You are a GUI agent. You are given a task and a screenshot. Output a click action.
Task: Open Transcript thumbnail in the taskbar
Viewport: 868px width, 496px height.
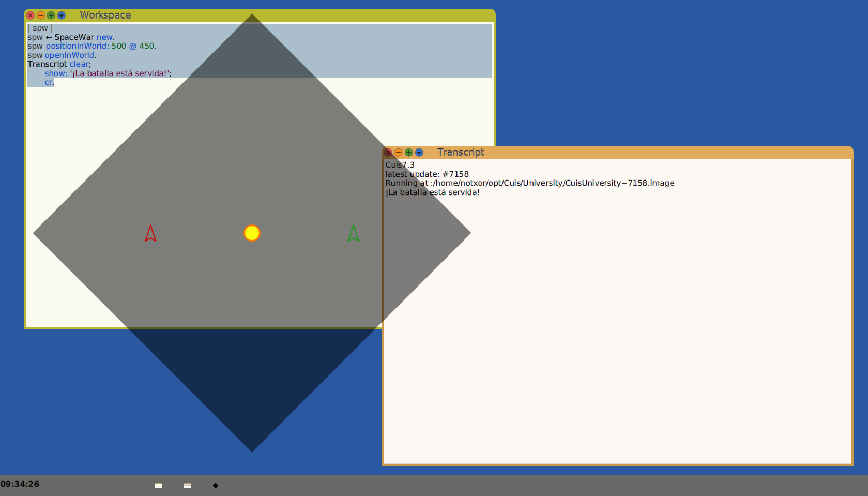[187, 485]
